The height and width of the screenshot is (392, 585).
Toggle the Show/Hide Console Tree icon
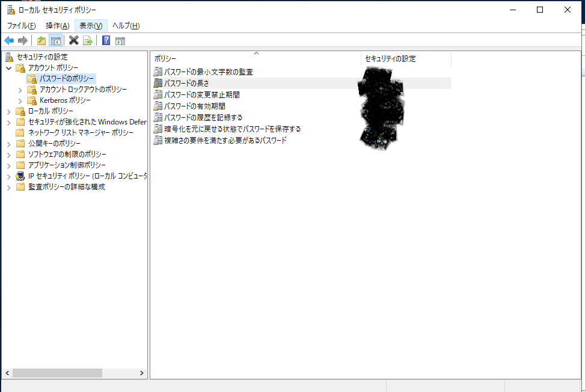(55, 40)
